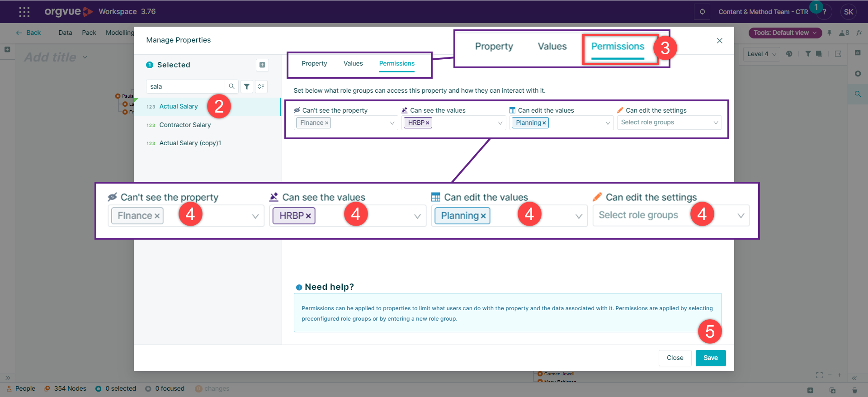Select the Permissions tab in the unmagnified tab row

click(x=396, y=63)
